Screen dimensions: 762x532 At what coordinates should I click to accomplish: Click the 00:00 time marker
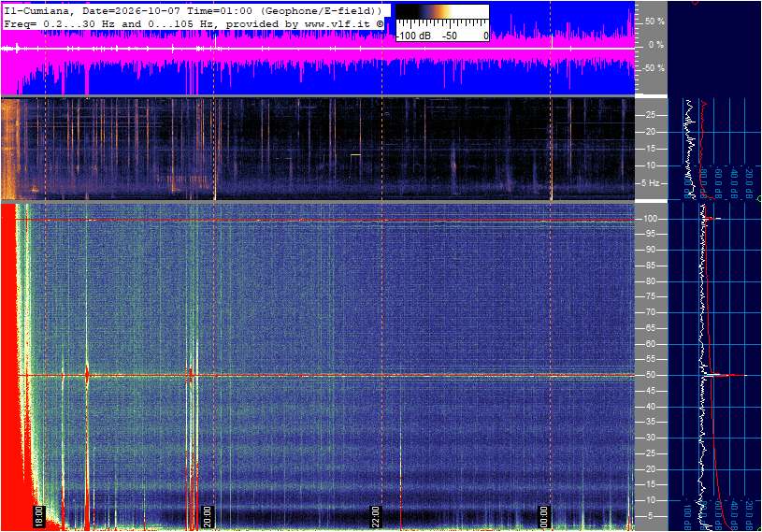point(544,516)
